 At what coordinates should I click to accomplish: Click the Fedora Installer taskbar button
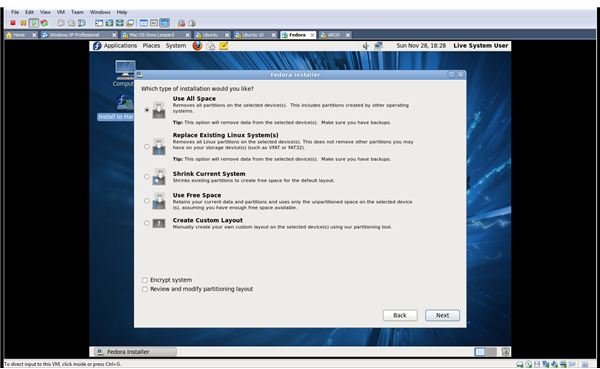[135, 351]
